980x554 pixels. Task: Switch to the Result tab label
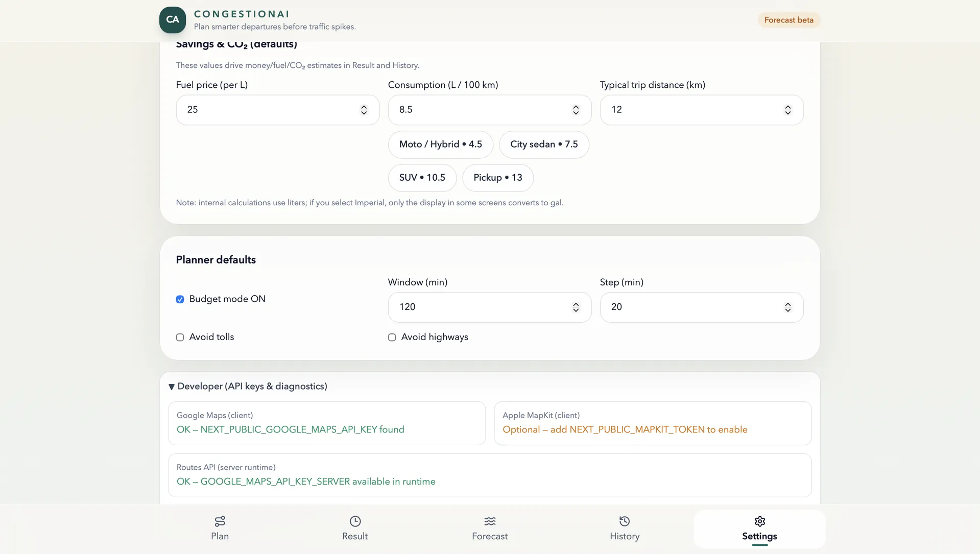pos(355,536)
